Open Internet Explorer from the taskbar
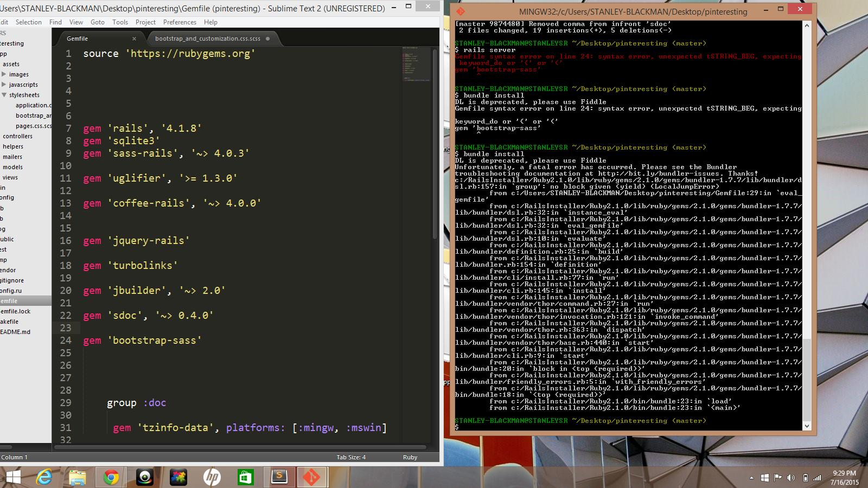 (44, 478)
